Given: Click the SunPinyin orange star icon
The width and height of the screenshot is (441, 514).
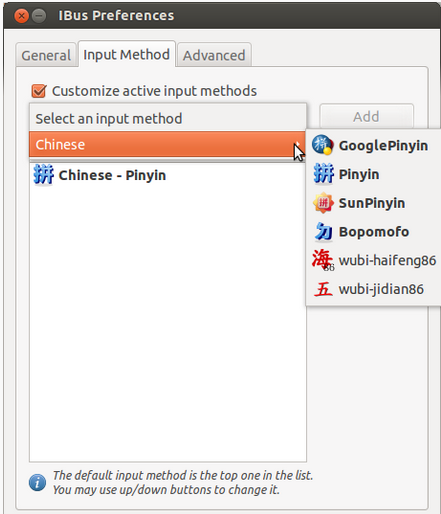Looking at the screenshot, I should [x=323, y=202].
